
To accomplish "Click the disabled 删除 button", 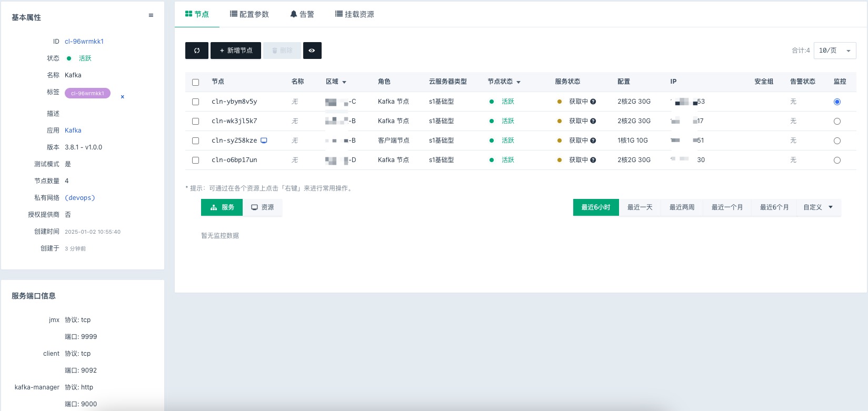I will (x=282, y=51).
